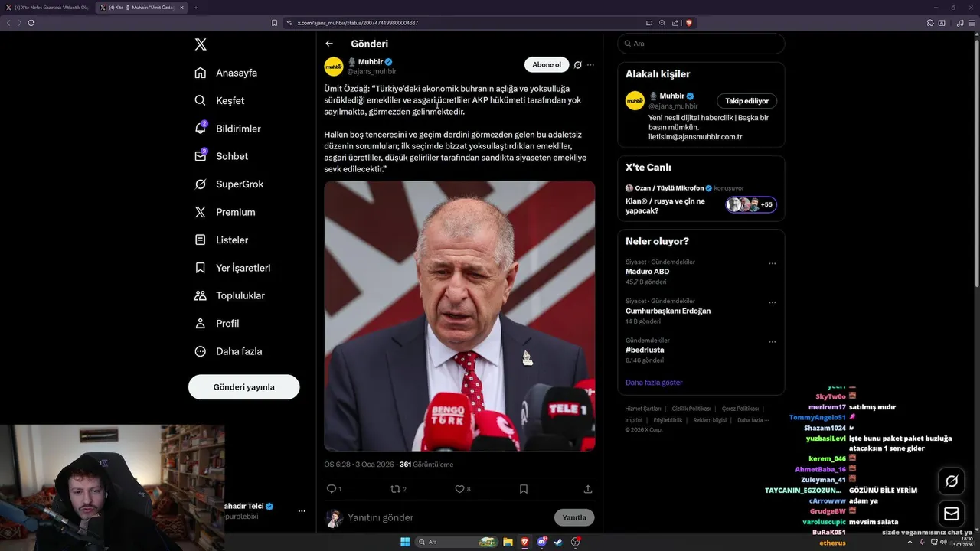Open File Explorer from the taskbar
Screen dimensions: 980x551
pos(508,542)
